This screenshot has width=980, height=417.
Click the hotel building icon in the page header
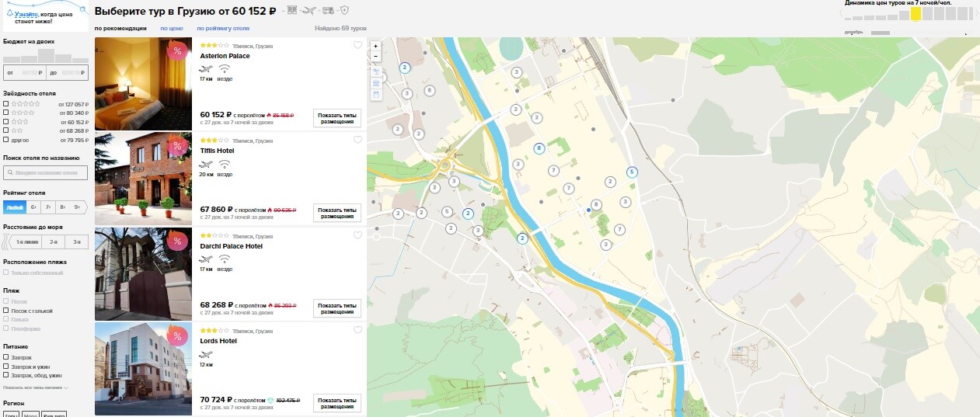(x=292, y=10)
